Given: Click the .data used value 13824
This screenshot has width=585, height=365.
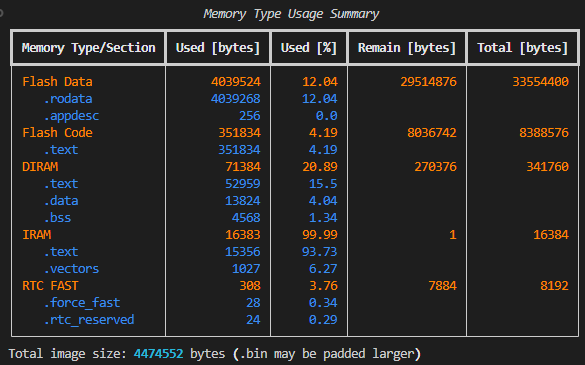Looking at the screenshot, I should tap(243, 201).
